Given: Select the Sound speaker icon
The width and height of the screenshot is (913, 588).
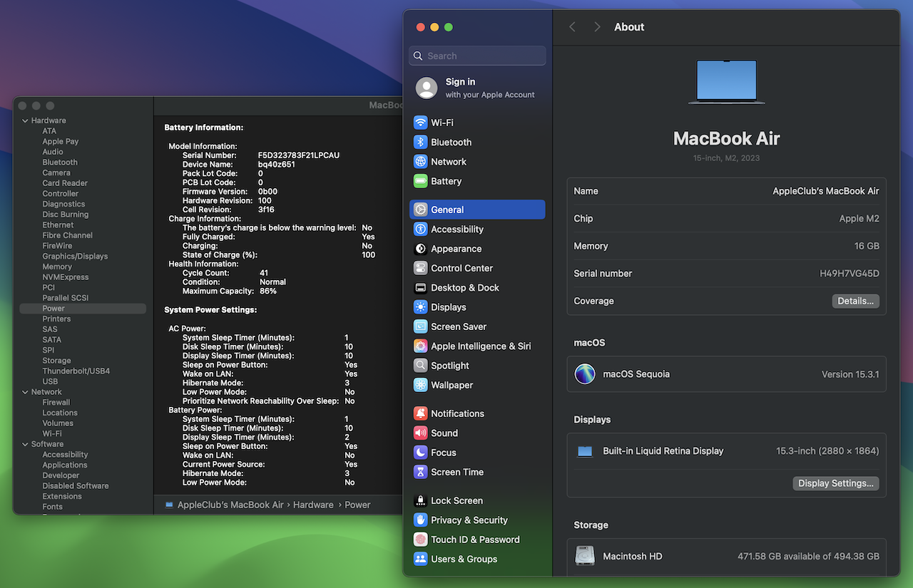Looking at the screenshot, I should tap(421, 433).
